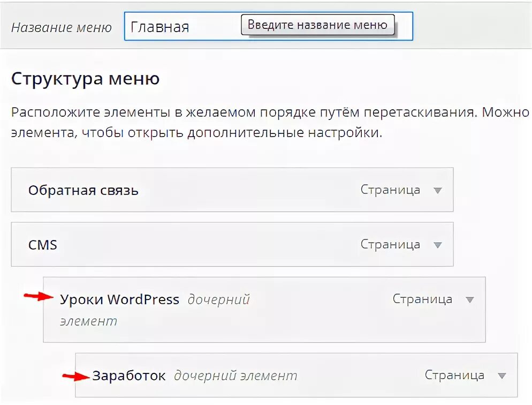Click the Страница label in the CMS row
The width and height of the screenshot is (532, 405).
390,244
